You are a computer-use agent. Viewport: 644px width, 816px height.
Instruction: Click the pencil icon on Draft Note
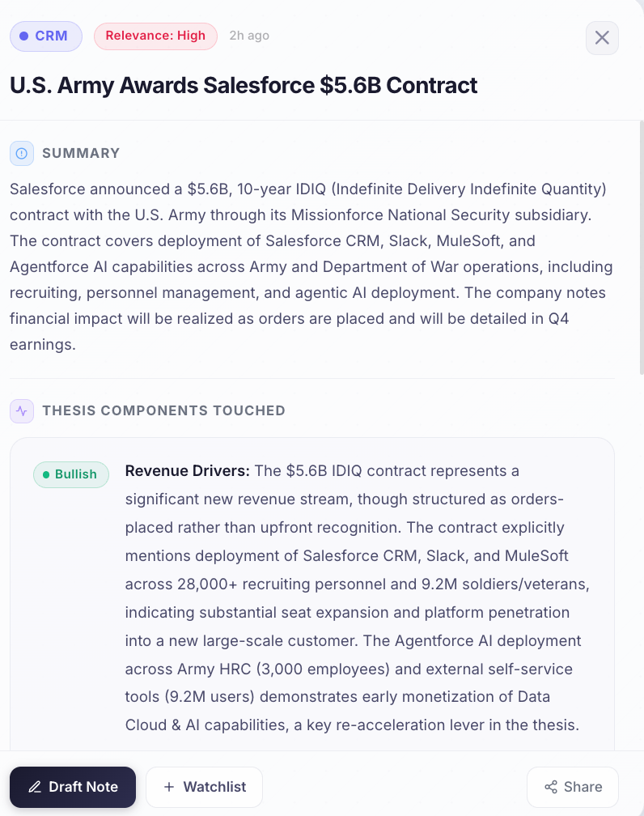(34, 787)
